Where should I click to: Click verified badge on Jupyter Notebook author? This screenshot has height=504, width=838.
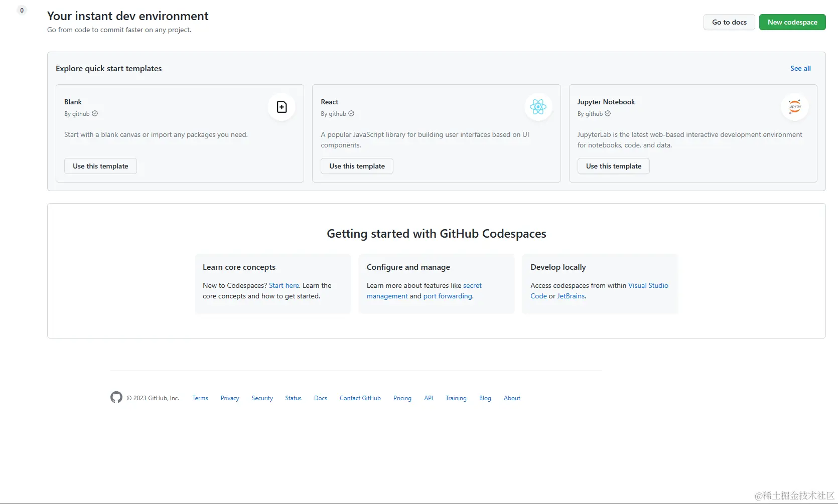pyautogui.click(x=608, y=114)
